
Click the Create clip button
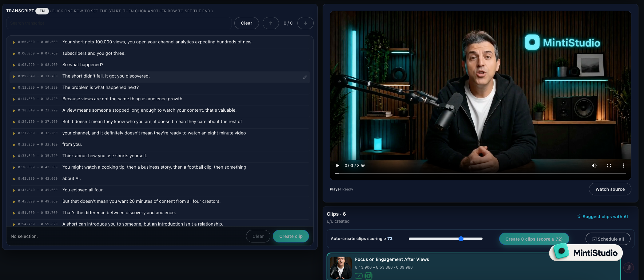pyautogui.click(x=291, y=236)
